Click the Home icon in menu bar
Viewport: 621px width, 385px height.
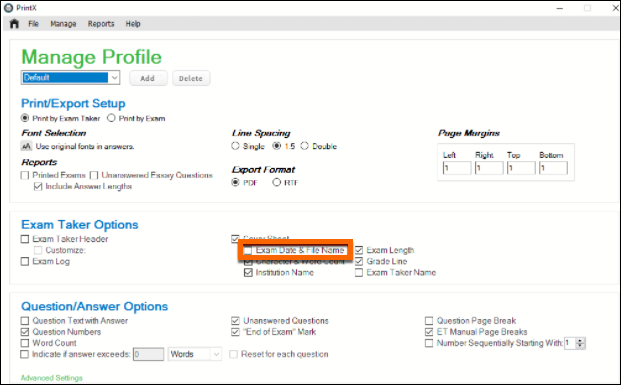(x=14, y=24)
